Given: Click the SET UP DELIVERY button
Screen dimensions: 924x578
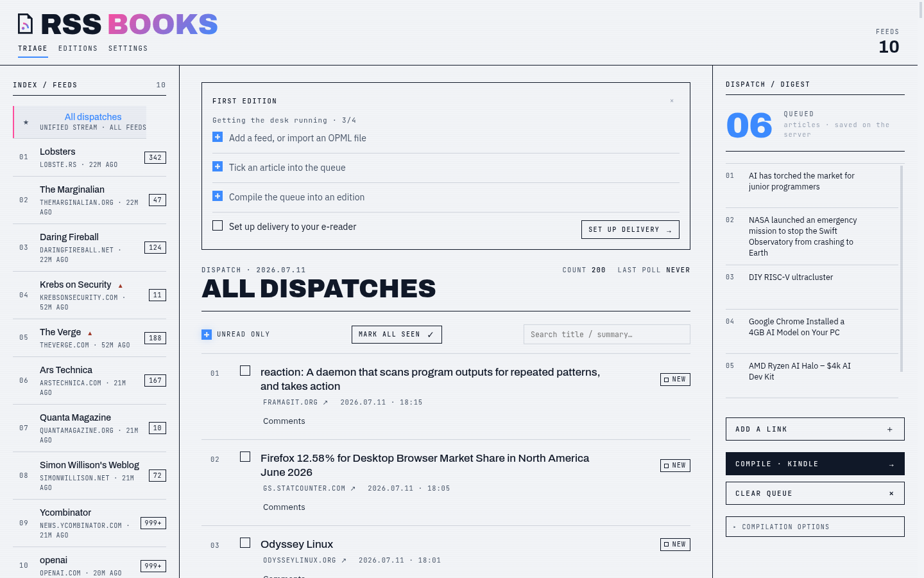Looking at the screenshot, I should (x=630, y=229).
